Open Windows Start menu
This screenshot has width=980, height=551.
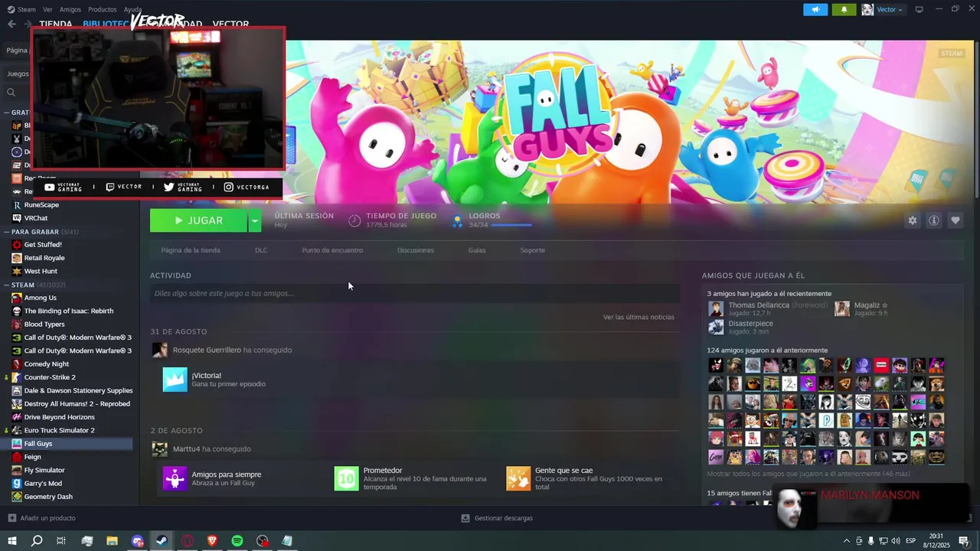pos(11,541)
